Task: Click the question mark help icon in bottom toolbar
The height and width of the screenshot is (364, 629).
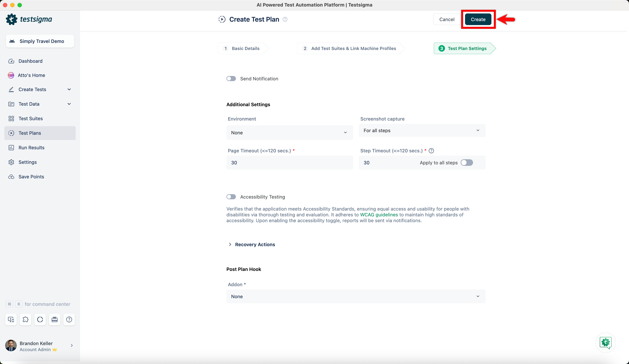Action: [x=69, y=319]
